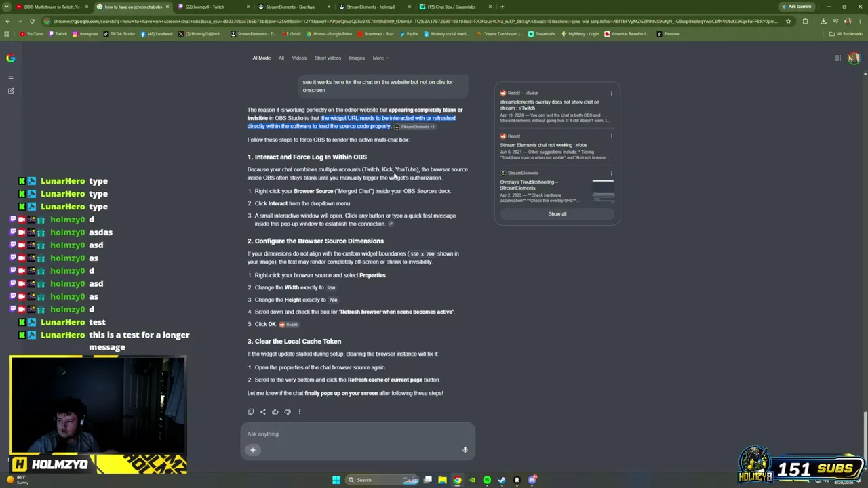Click the Reddit source chip after 'Click OK'
This screenshot has height=488, width=868.
(289, 325)
